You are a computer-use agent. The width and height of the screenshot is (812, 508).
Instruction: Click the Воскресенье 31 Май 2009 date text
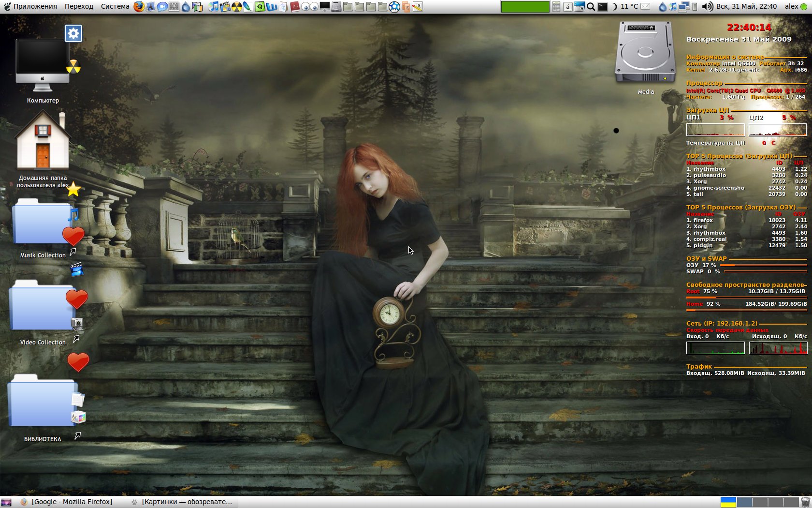click(x=739, y=39)
